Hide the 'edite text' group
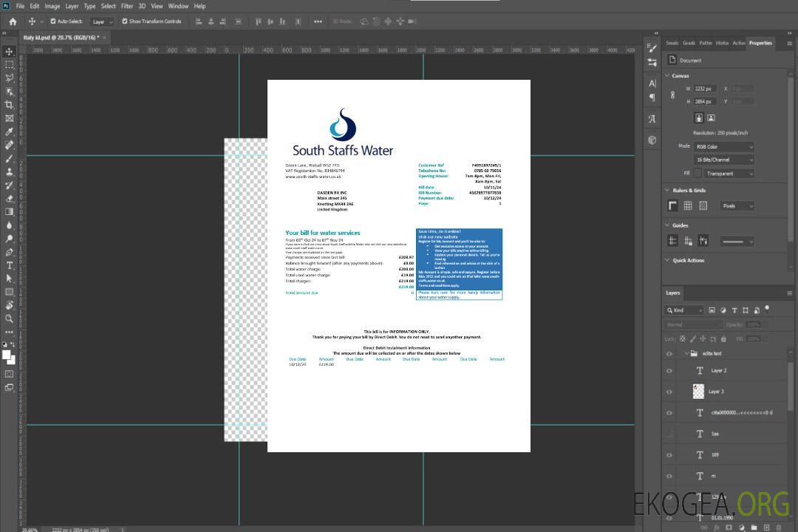This screenshot has height=532, width=798. click(x=669, y=353)
